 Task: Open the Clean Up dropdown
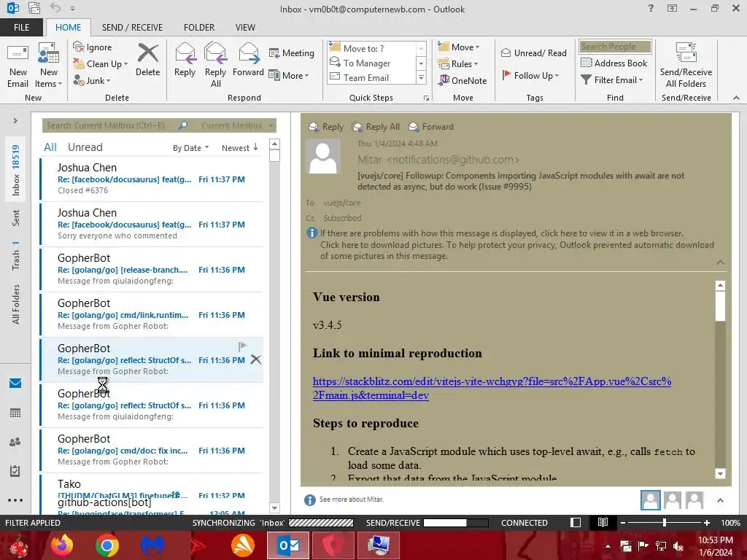coord(101,64)
